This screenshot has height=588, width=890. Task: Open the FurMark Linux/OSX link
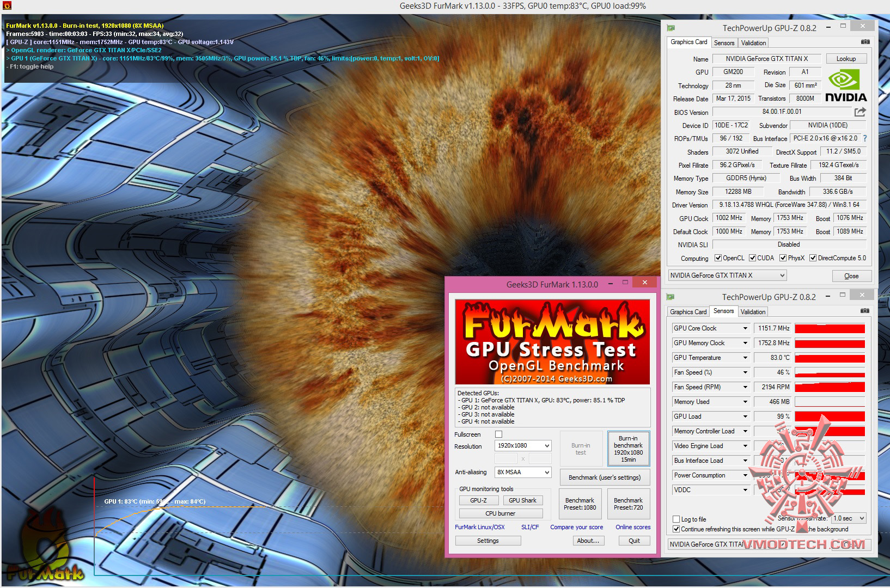point(480,527)
